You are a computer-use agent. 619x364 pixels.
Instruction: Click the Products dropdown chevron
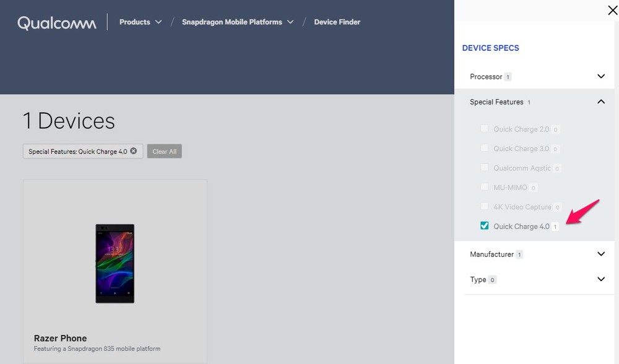(x=158, y=22)
